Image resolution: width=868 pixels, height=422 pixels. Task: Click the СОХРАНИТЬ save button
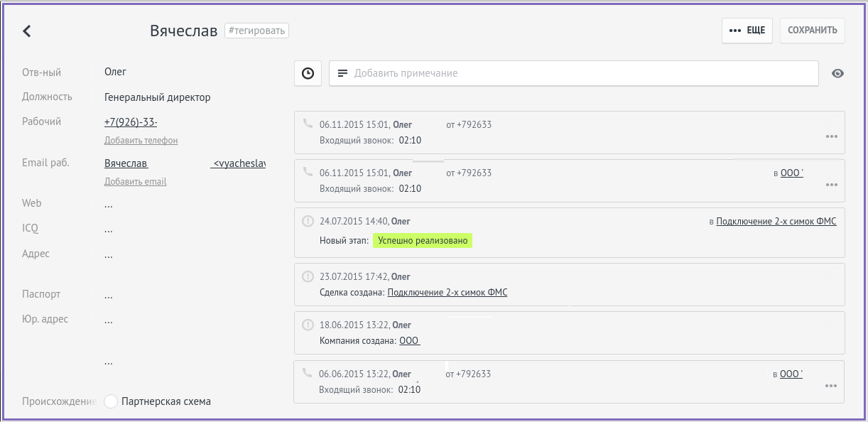(x=813, y=31)
